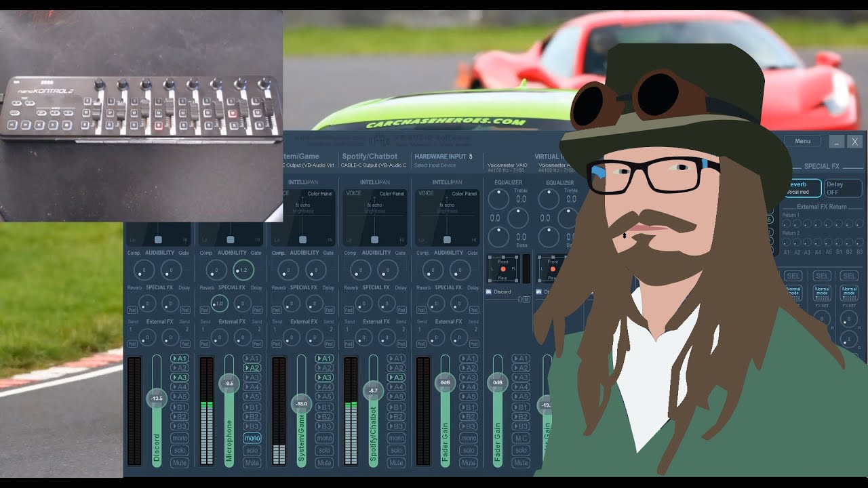This screenshot has height=488, width=868.
Task: Toggle A3 bus on Discord strip
Action: click(x=180, y=378)
